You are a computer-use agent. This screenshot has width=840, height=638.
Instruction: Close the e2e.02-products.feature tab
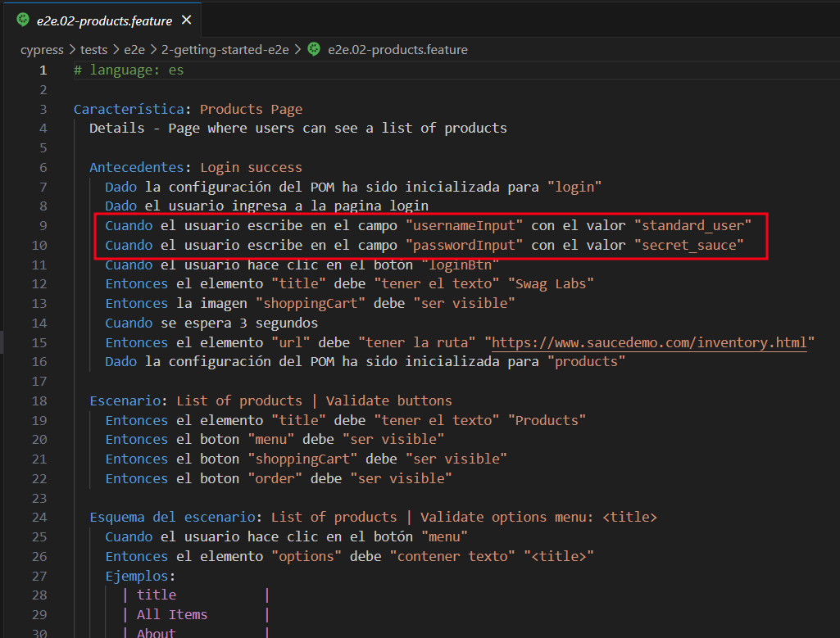pyautogui.click(x=186, y=20)
